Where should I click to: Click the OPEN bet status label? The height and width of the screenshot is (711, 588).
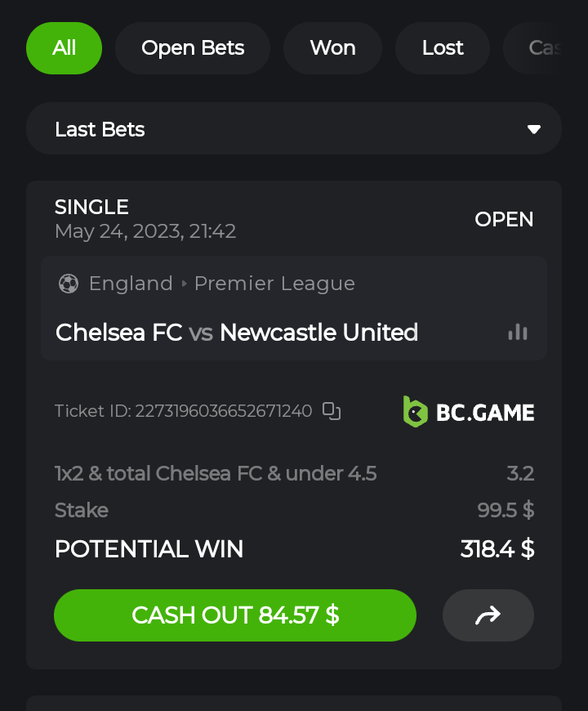coord(504,219)
